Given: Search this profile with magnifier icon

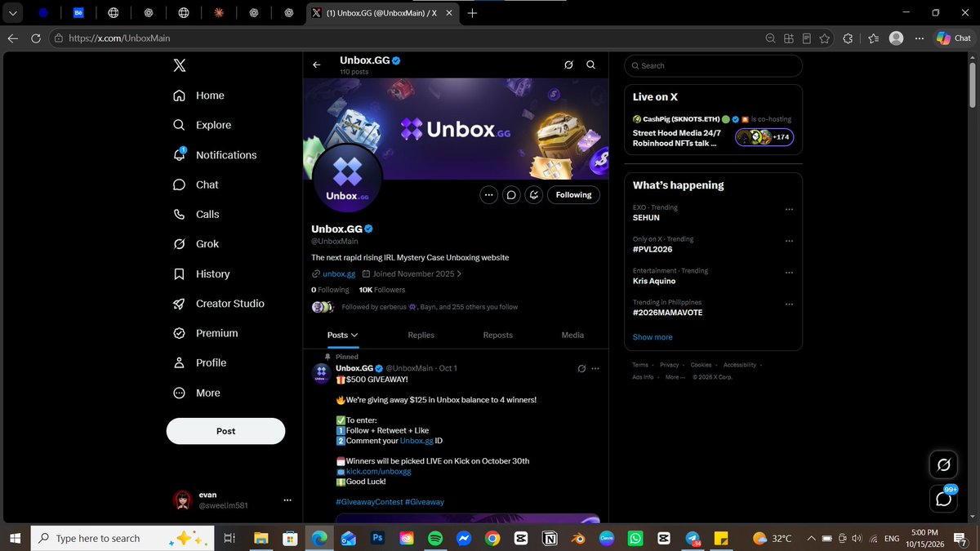Looking at the screenshot, I should pyautogui.click(x=590, y=65).
